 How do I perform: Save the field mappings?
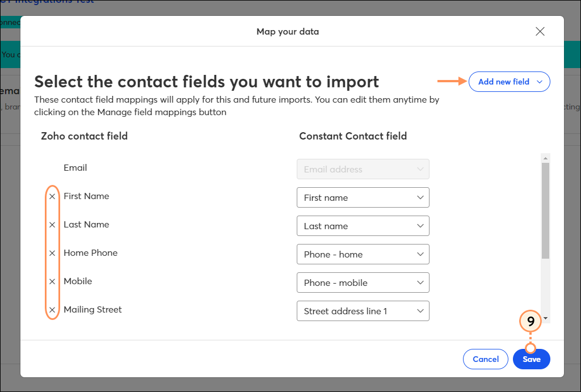coord(531,359)
